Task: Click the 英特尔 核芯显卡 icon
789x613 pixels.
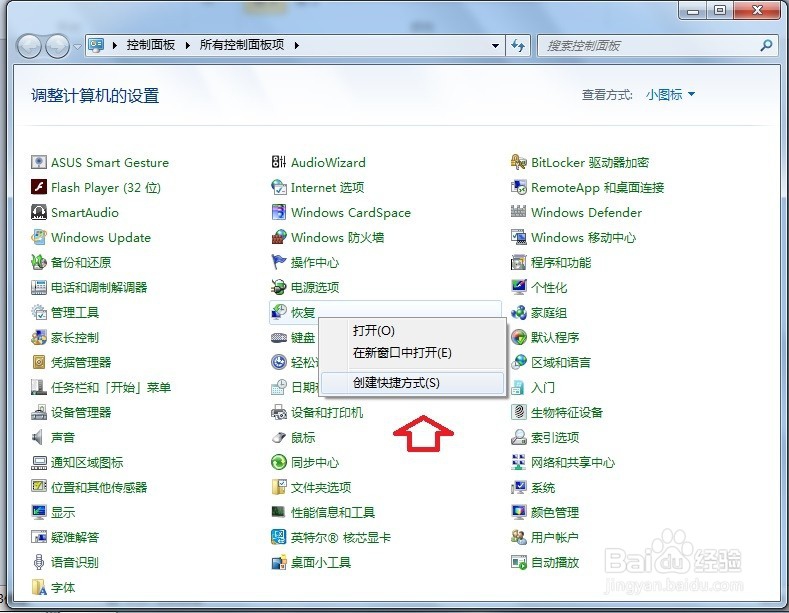Action: [x=279, y=537]
